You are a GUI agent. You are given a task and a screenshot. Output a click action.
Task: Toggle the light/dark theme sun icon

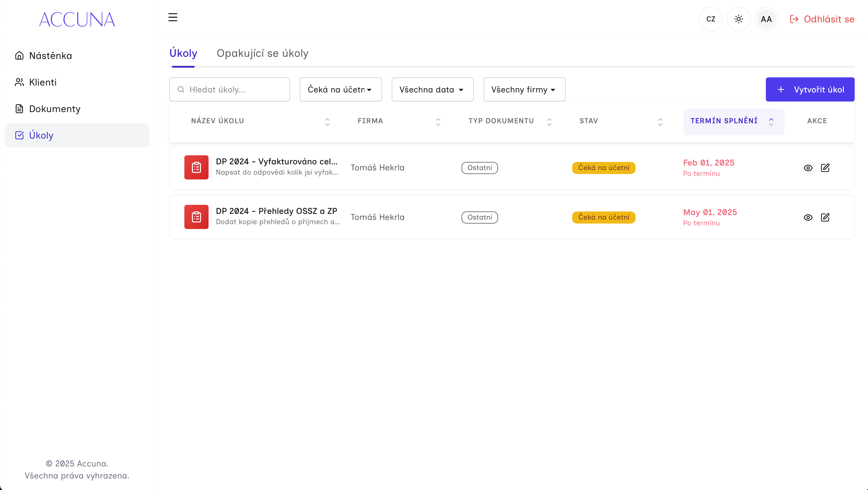pyautogui.click(x=738, y=19)
